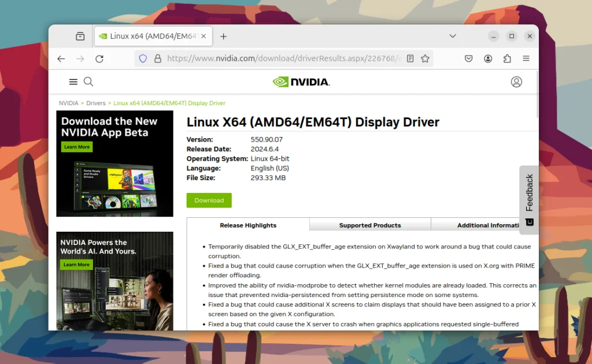Select release date 2024.6.4 text
Screen dimensions: 592x364
pos(265,149)
